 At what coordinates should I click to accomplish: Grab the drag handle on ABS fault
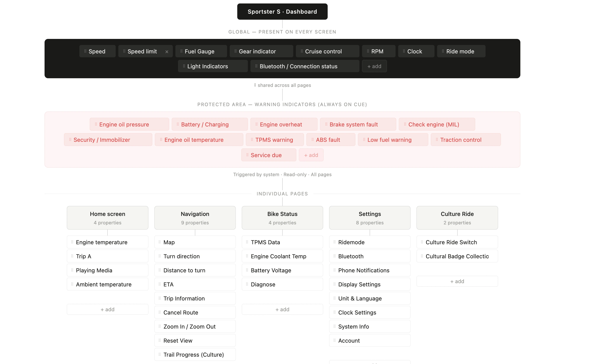[x=313, y=140]
